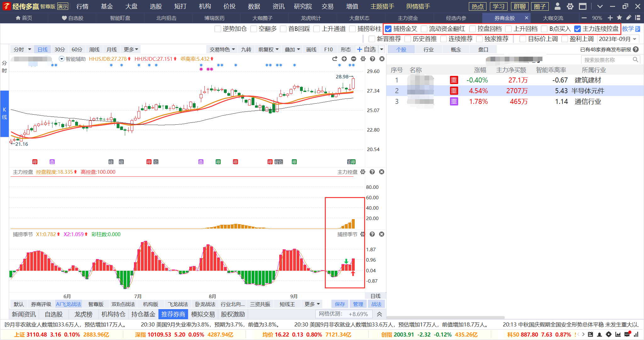Click the 周线 timeframe button
Image resolution: width=644 pixels, height=340 pixels.
pyautogui.click(x=94, y=49)
